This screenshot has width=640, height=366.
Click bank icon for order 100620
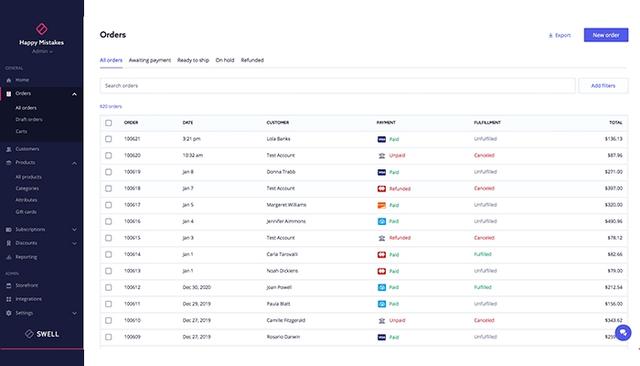(382, 155)
